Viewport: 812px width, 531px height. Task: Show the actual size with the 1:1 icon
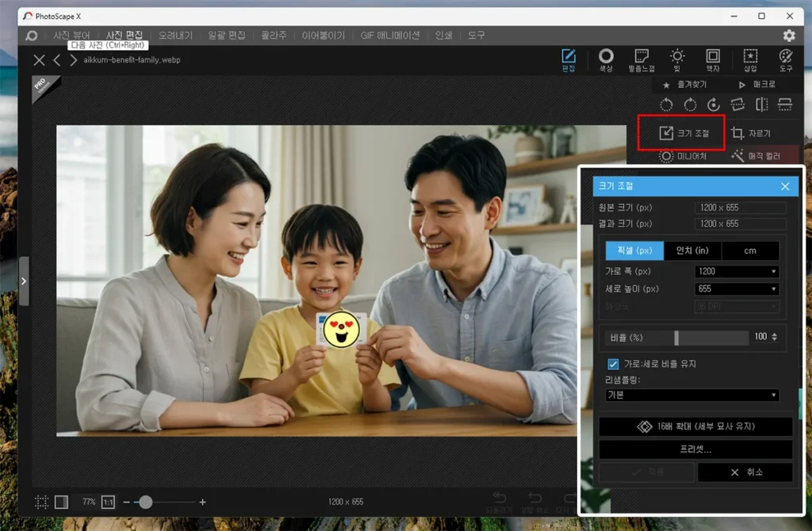pos(108,502)
